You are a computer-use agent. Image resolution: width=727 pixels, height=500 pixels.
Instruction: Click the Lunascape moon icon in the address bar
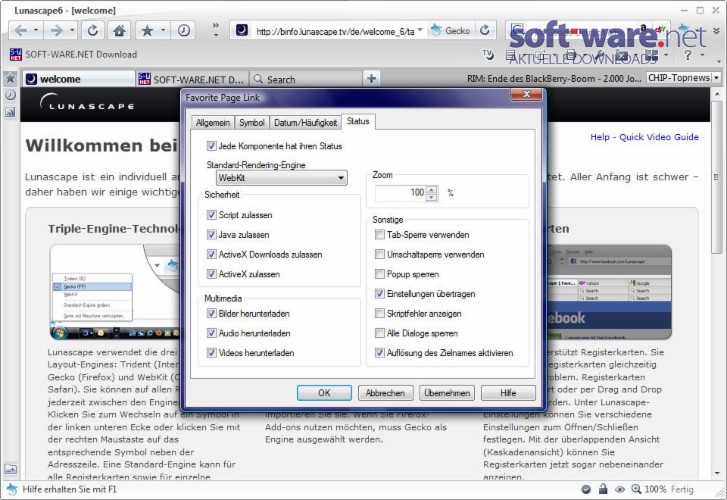coord(242,31)
